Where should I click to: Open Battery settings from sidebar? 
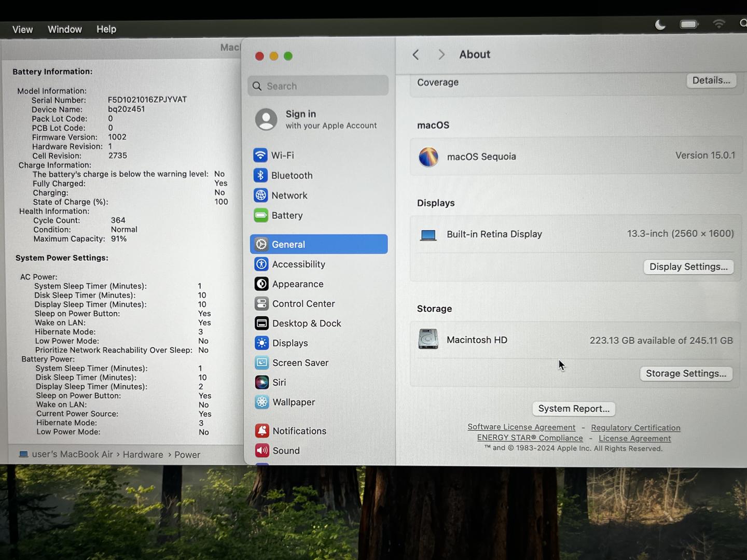286,216
